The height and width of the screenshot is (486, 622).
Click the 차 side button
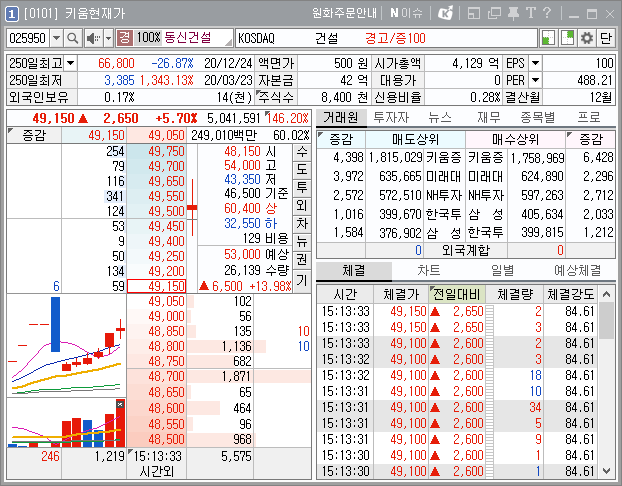pyautogui.click(x=302, y=224)
